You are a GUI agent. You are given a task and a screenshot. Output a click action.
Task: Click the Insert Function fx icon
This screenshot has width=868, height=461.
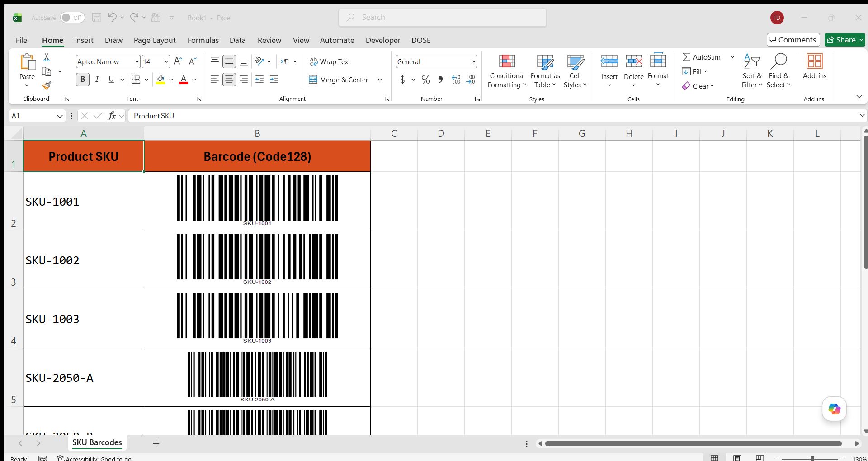pyautogui.click(x=112, y=116)
